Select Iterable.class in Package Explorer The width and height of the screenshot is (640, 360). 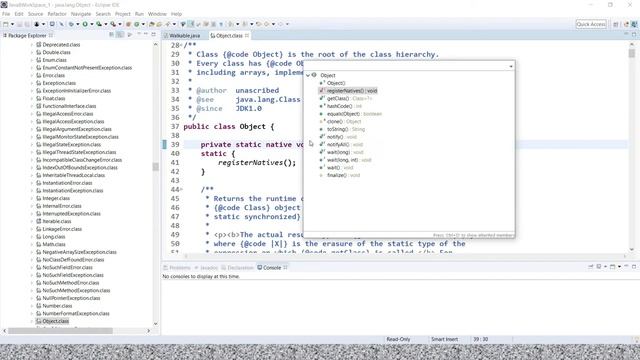coord(53,221)
